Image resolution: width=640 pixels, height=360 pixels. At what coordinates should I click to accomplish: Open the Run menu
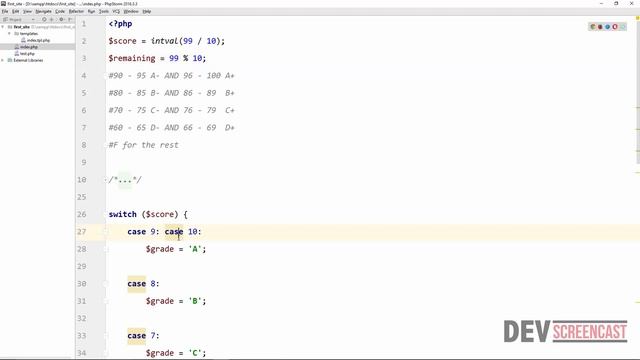(x=91, y=11)
